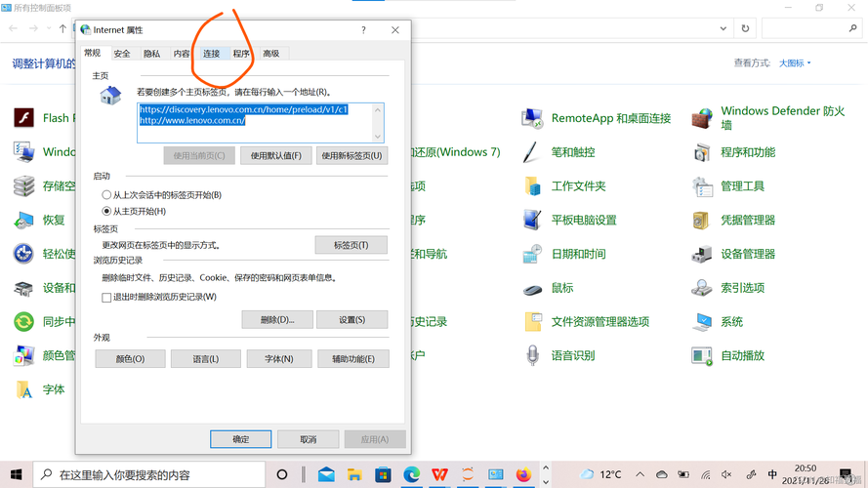Open the 辅助功能 button

[x=353, y=359]
